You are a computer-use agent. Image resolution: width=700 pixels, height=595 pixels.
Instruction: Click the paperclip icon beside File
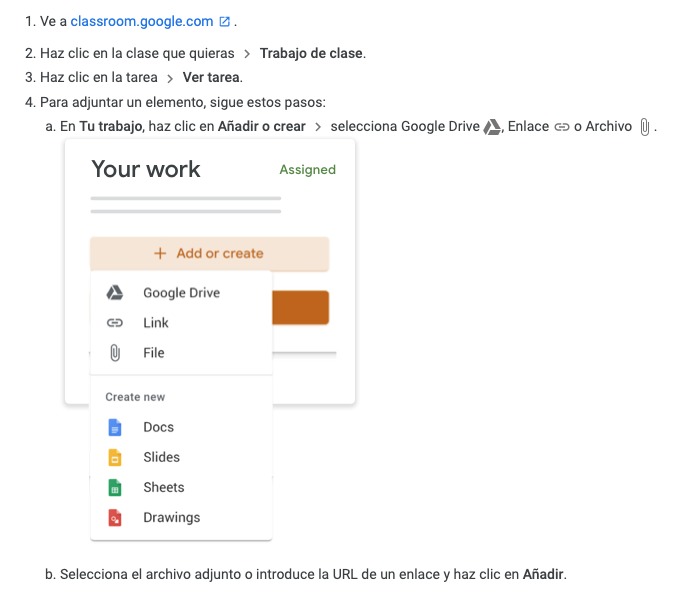point(115,353)
